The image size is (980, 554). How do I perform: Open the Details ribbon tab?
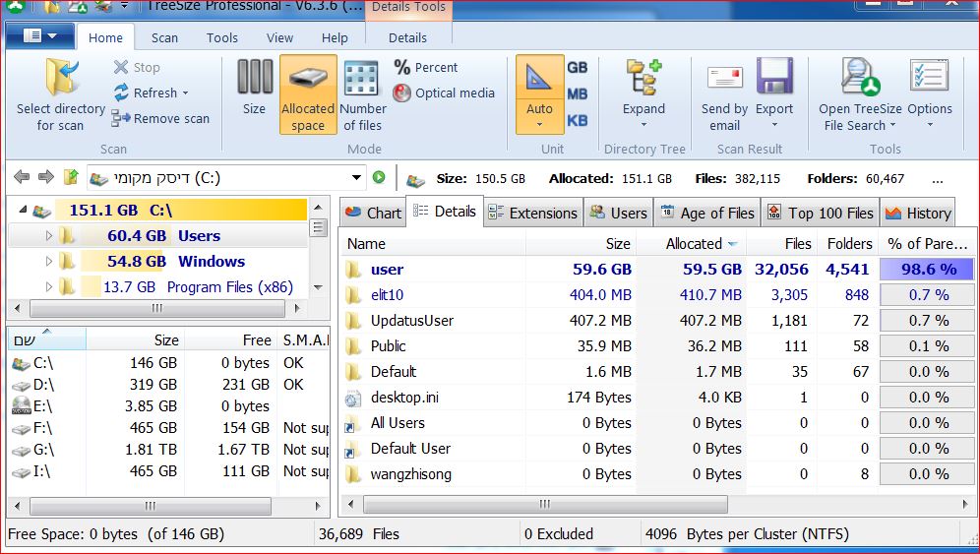point(407,37)
